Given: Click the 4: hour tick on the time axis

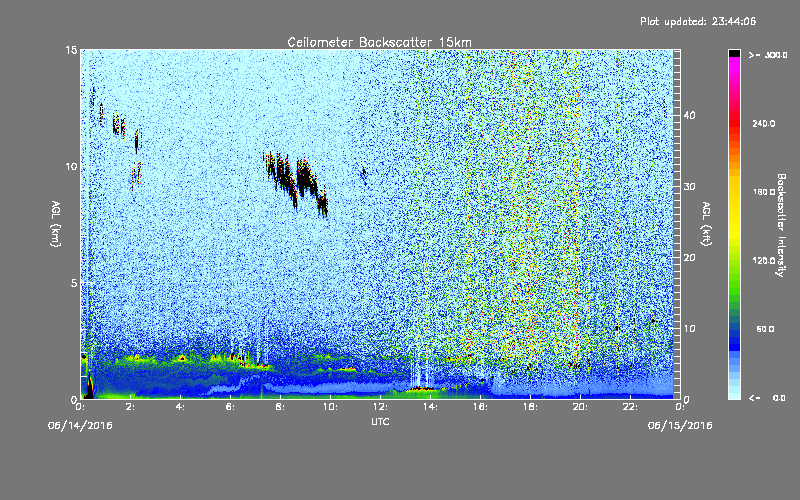Looking at the screenshot, I should [x=181, y=407].
